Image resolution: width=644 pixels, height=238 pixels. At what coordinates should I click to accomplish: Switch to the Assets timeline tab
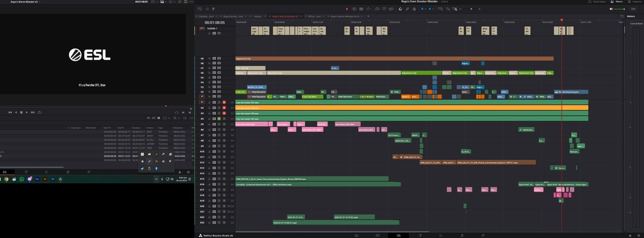coord(258,16)
